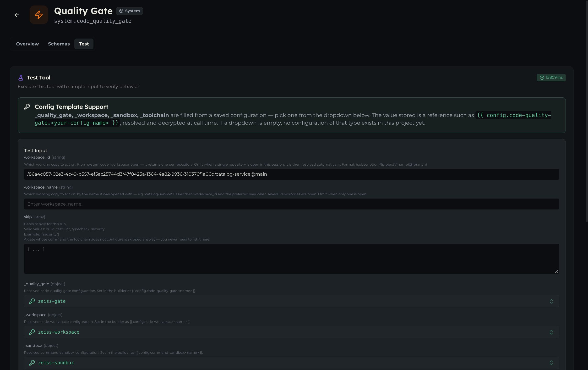Click the chevron arrows on zeiss-gate selector
Viewport: 588px width, 370px height.
551,301
